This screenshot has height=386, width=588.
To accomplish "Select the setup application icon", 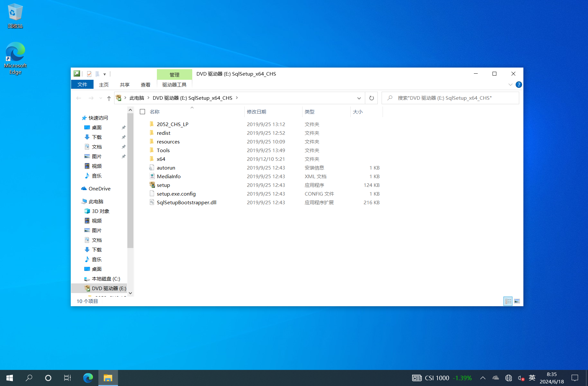I will pos(152,185).
